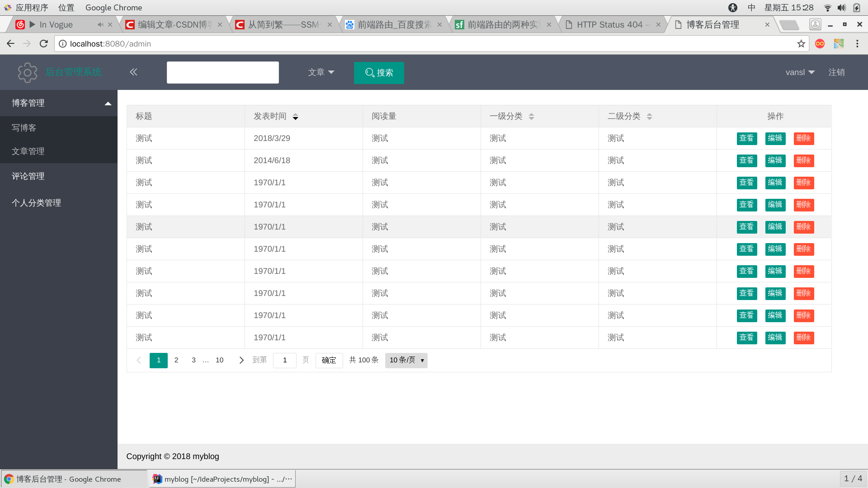Screen dimensions: 868x488
Task: Sort by 二级分类 column arrow
Action: 649,117
